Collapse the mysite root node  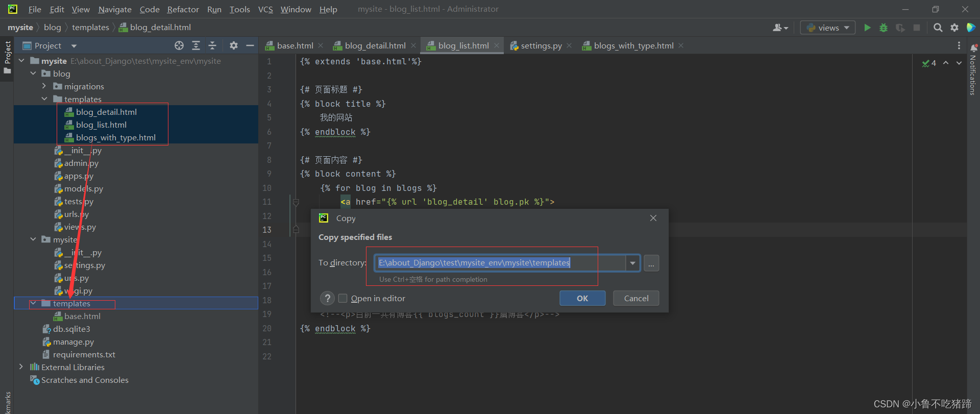coord(21,61)
